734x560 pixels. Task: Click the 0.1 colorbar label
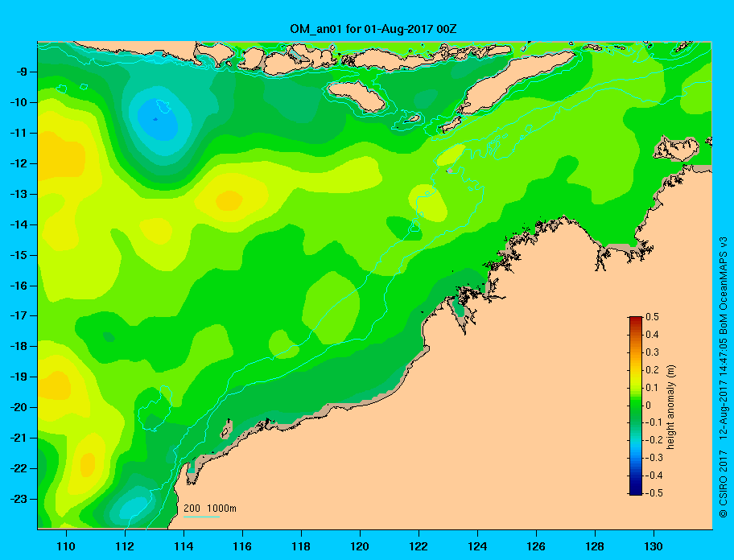pyautogui.click(x=652, y=388)
